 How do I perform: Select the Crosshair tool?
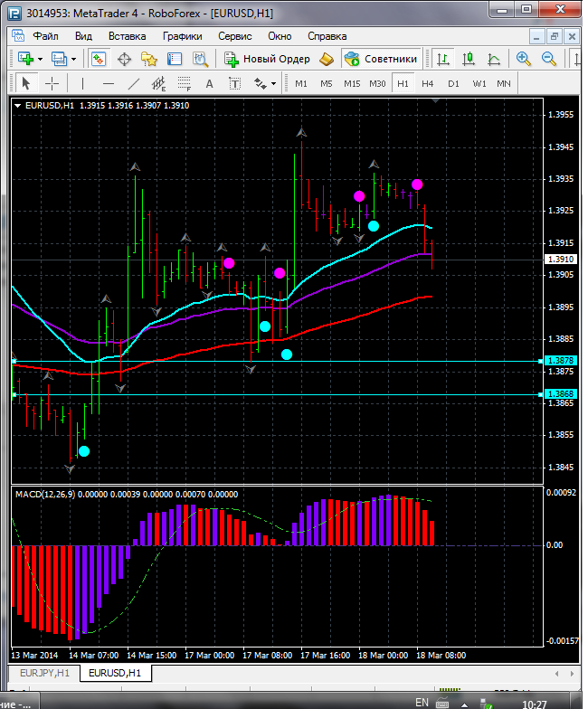(52, 83)
